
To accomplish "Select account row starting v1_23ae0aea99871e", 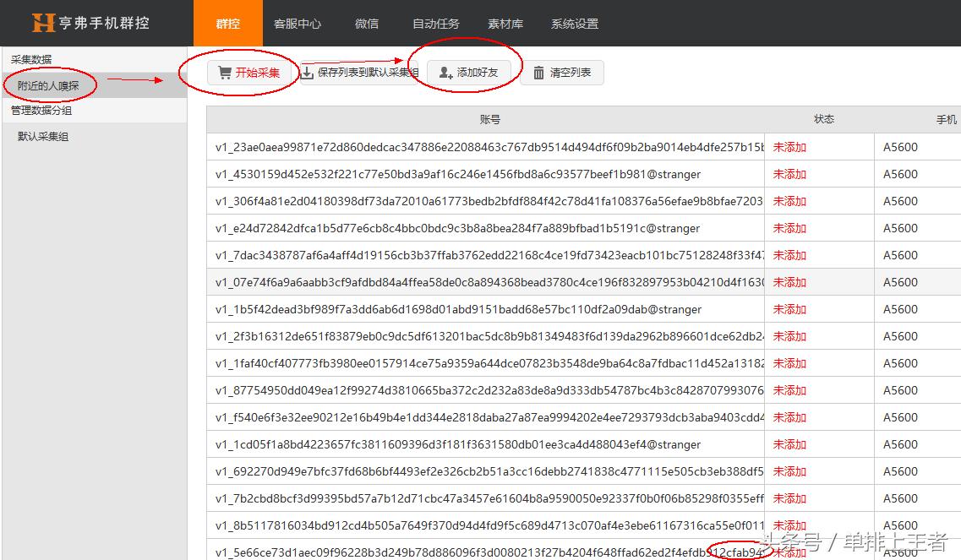I will pyautogui.click(x=583, y=147).
